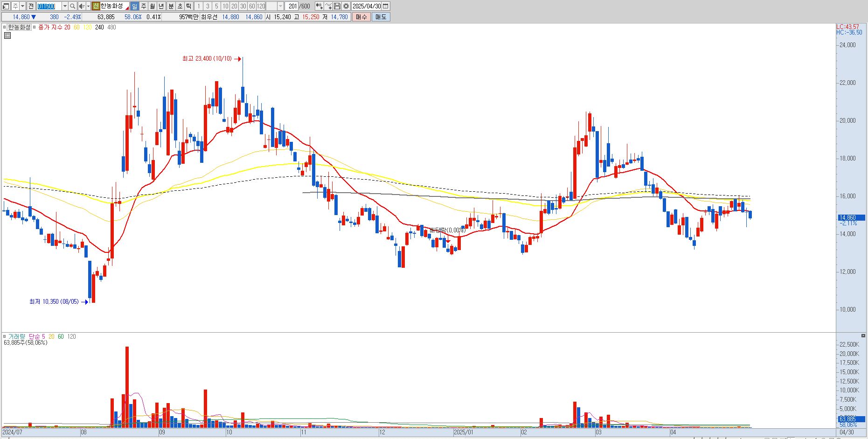Choose the 30 interval preset
Screen dimensions: 868x439
(243, 6)
